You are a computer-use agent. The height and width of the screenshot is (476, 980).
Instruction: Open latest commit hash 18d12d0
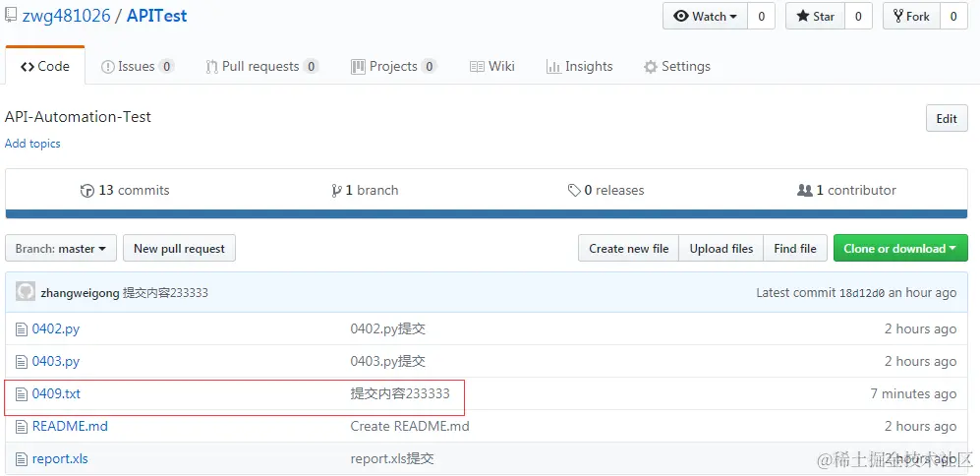click(862, 293)
